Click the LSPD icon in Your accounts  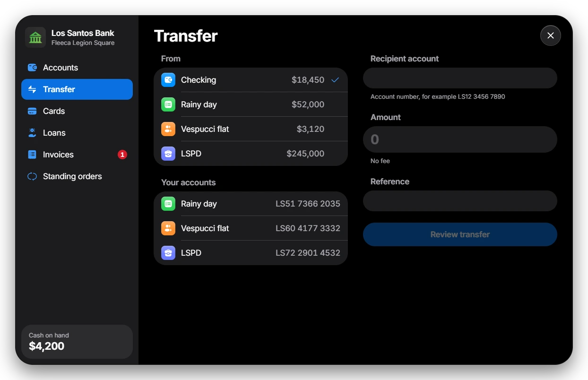tap(168, 253)
